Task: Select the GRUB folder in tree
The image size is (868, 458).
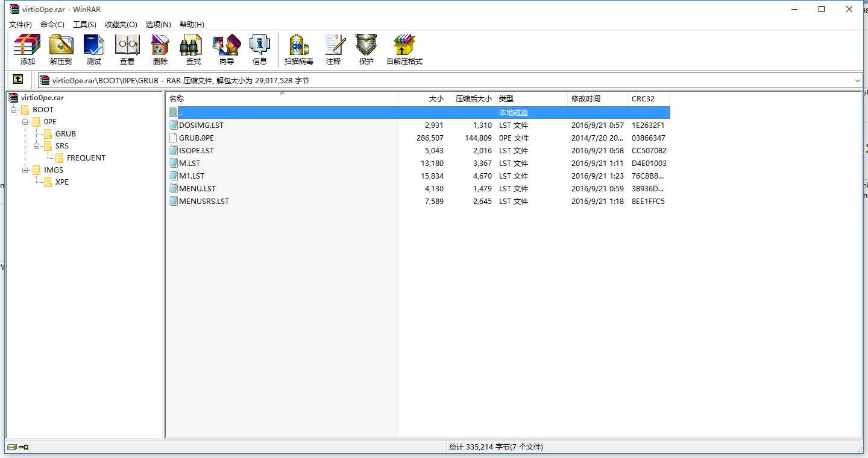Action: pos(66,134)
